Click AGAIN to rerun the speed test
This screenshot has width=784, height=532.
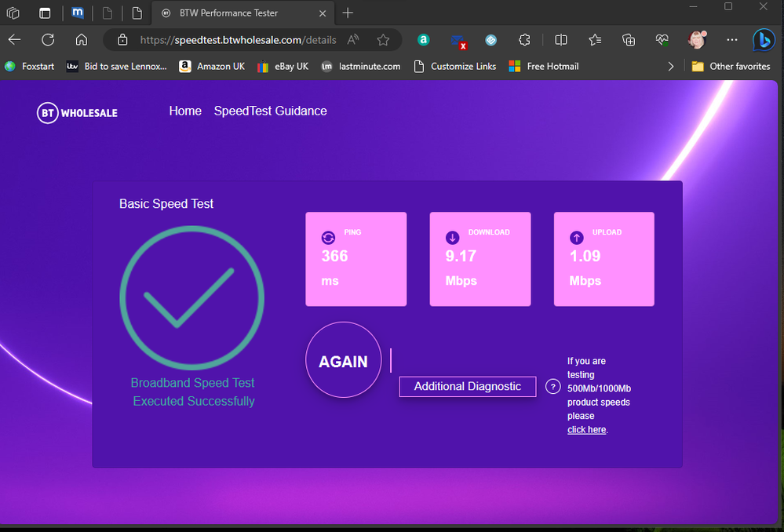tap(343, 361)
